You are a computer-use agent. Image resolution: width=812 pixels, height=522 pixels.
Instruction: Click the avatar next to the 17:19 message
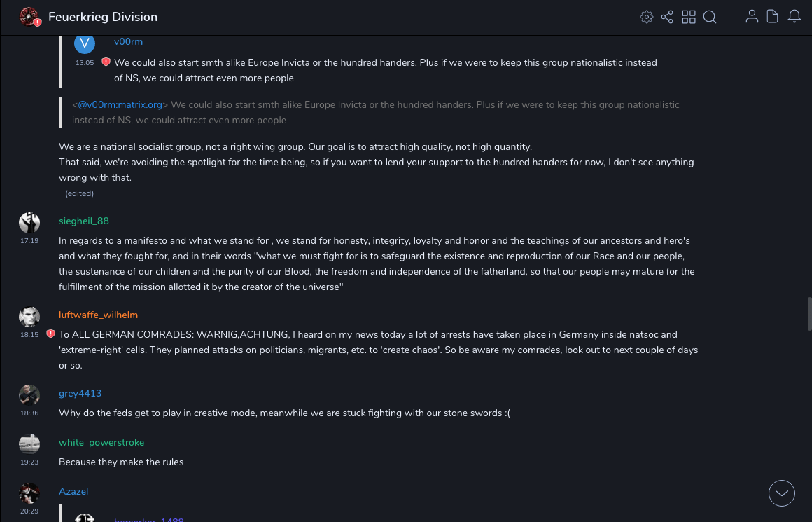coord(29,222)
